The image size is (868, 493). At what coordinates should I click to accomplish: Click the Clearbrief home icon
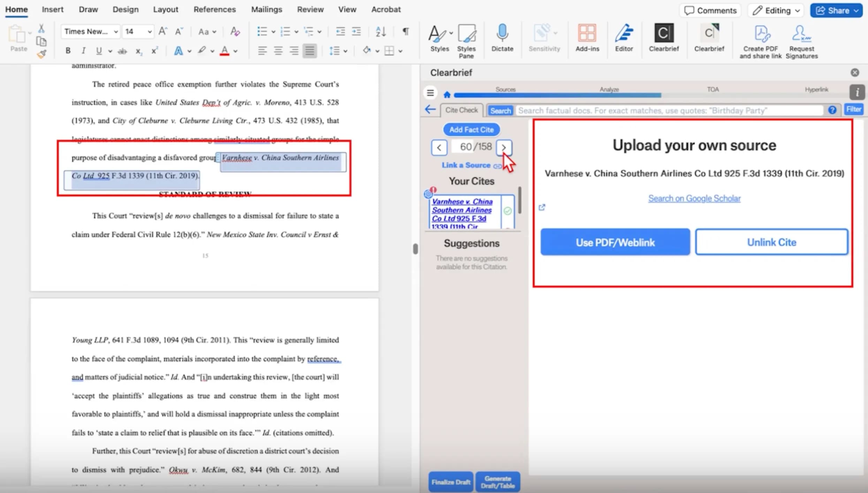[x=447, y=94]
